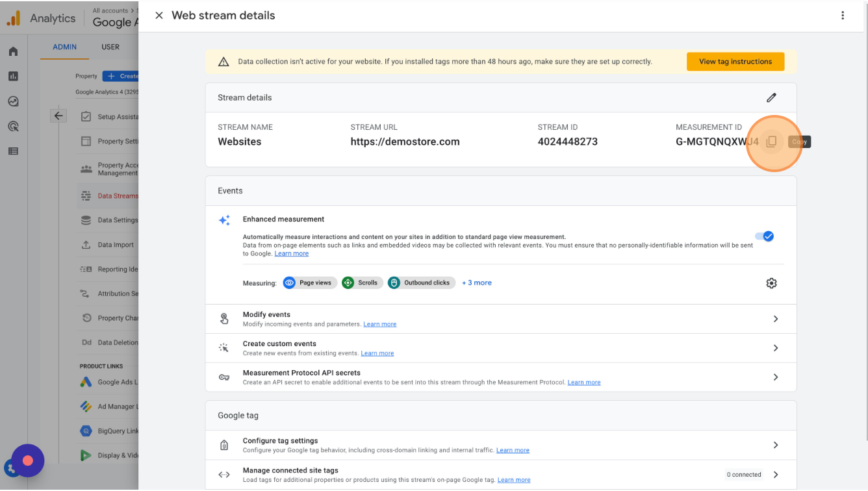Switch to the ADMIN tab

[x=65, y=47]
